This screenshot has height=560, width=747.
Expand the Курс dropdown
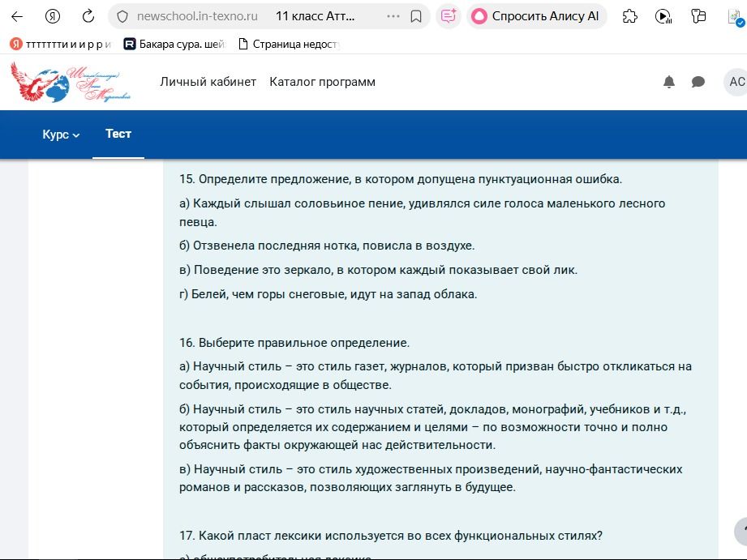pos(61,135)
